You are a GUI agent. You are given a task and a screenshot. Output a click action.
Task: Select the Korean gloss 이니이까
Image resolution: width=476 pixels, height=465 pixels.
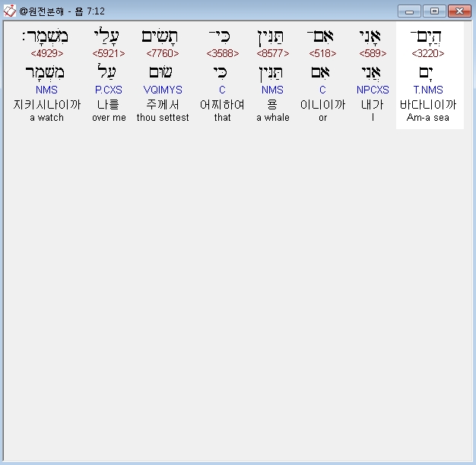322,105
